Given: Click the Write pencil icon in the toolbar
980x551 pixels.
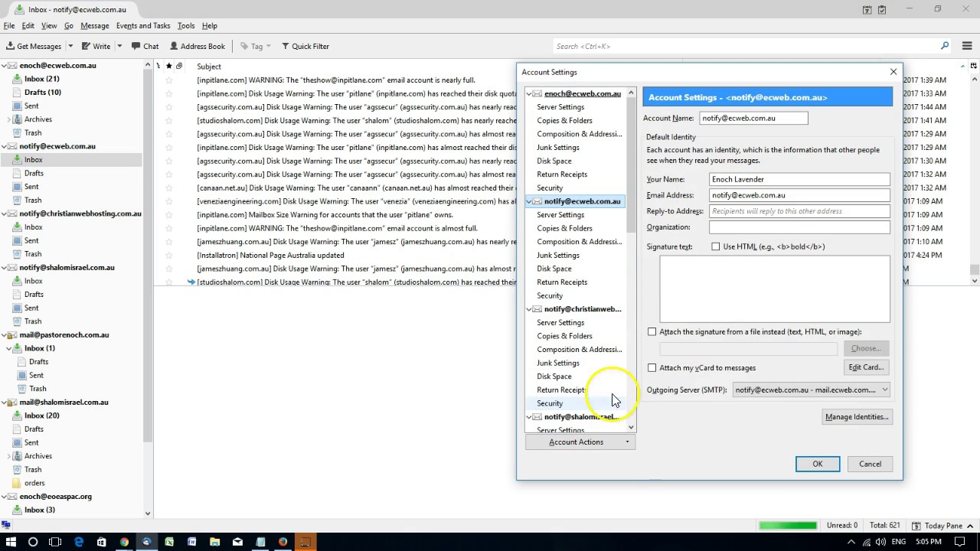Looking at the screenshot, I should tap(86, 46).
